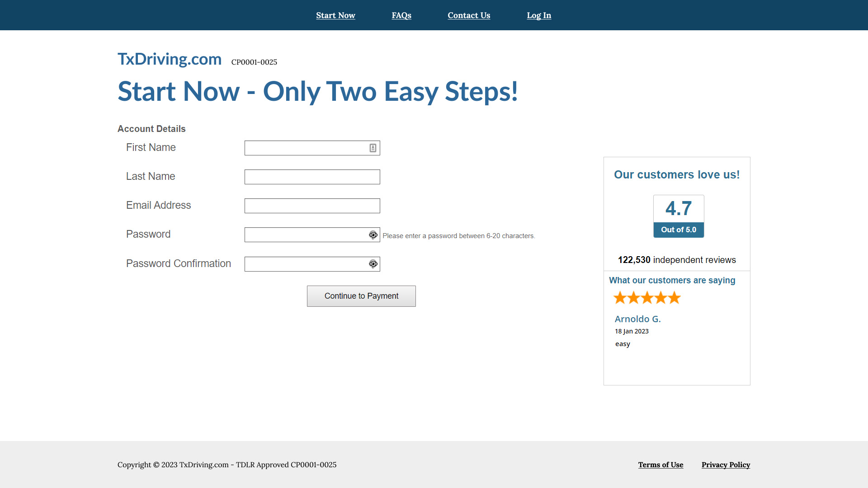
Task: Go to Contact Us page
Action: (469, 15)
